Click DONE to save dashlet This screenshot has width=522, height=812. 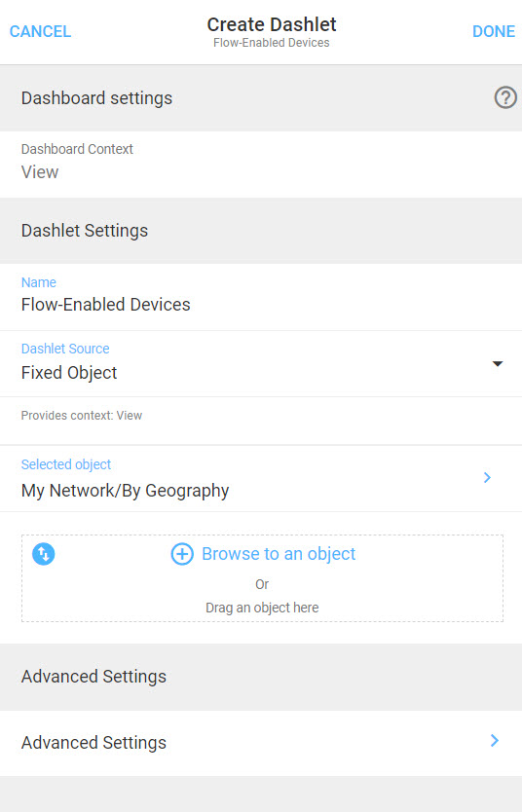coord(494,31)
